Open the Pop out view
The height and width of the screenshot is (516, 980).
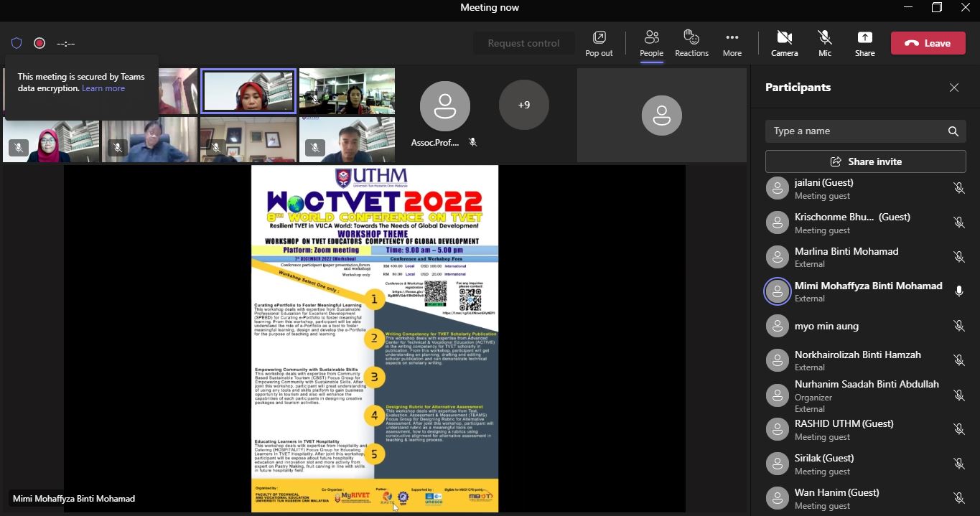[x=599, y=43]
